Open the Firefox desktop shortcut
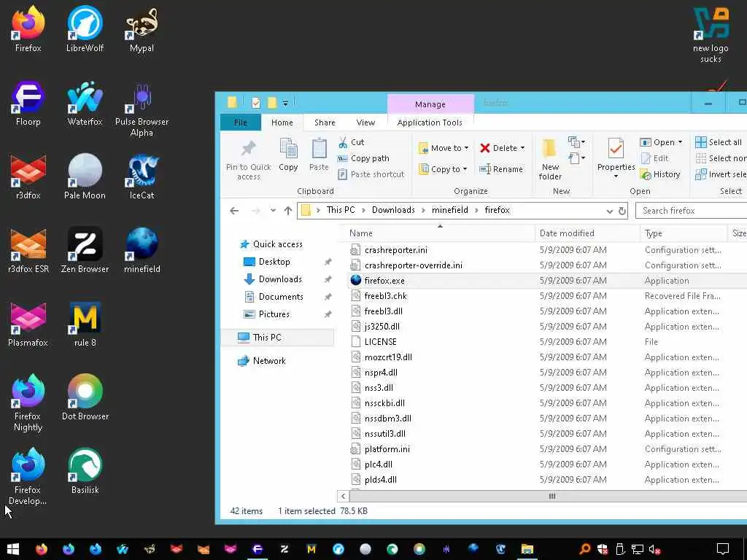The height and width of the screenshot is (560, 747). pos(28,29)
